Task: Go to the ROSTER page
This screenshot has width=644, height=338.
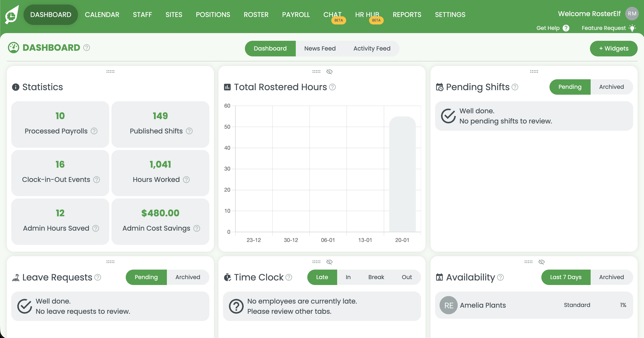Action: tap(256, 15)
